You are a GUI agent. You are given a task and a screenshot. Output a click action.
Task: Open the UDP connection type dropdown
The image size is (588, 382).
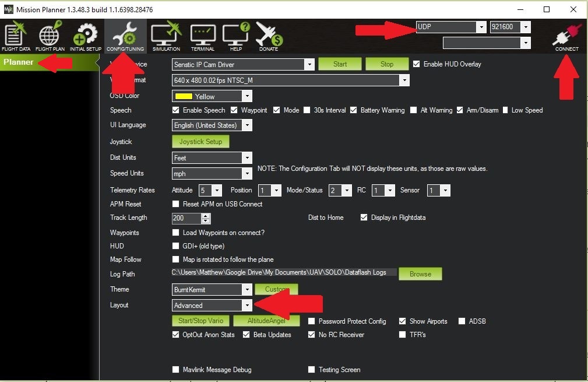click(x=481, y=26)
